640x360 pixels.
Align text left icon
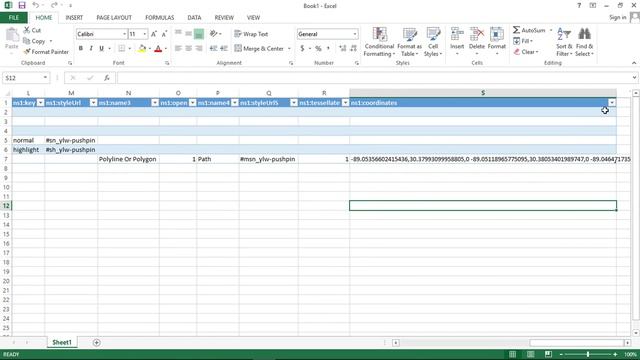pyautogui.click(x=178, y=49)
